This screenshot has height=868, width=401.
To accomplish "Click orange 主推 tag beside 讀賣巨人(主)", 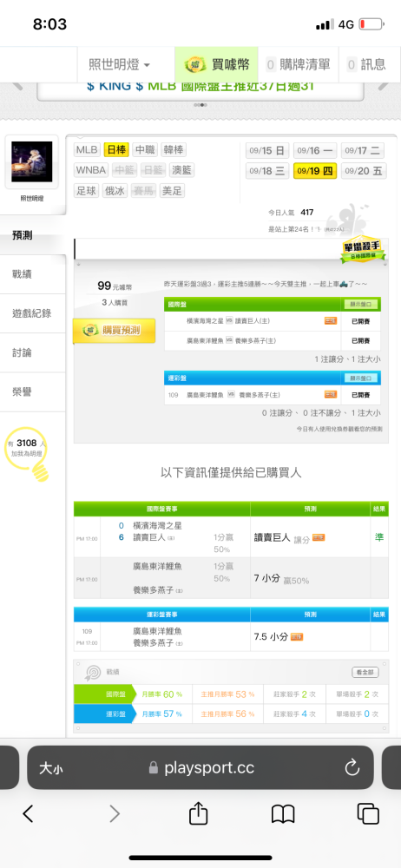I will [331, 320].
